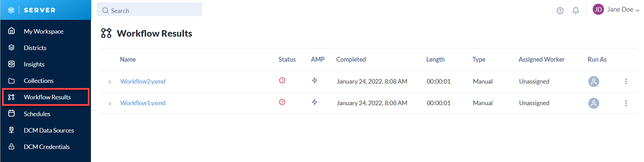Click the Run As avatar for Workflow2.yxmd
Screen dimensions: 644x162
point(594,82)
